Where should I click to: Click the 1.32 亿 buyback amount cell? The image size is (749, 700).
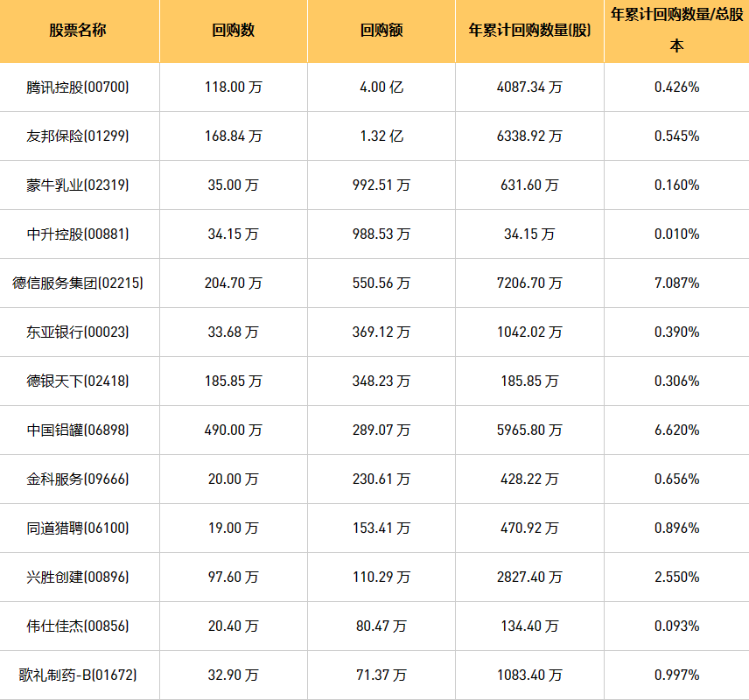(381, 136)
